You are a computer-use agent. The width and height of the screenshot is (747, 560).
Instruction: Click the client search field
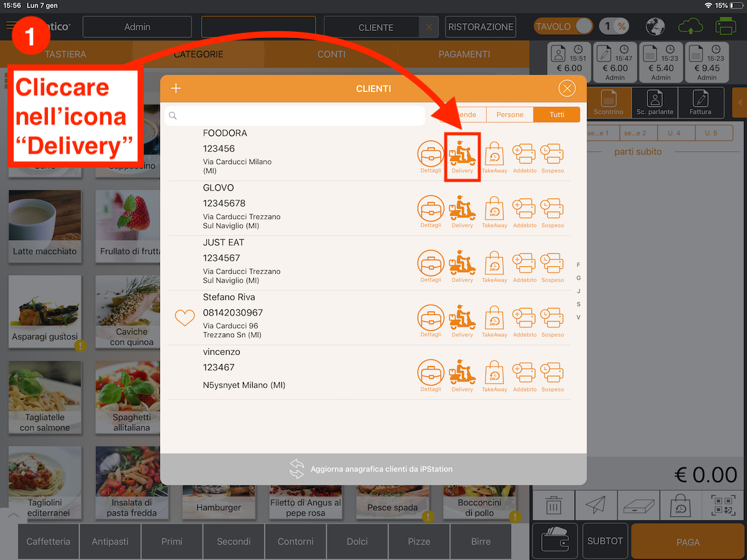[295, 115]
